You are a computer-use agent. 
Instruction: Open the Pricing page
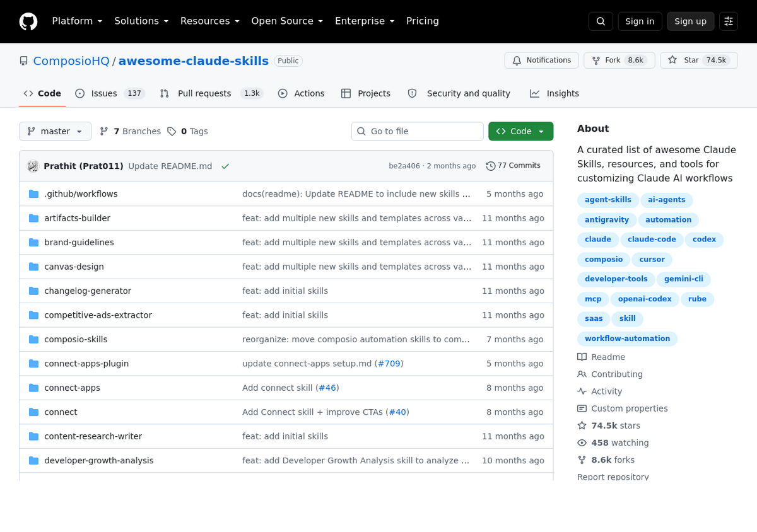click(423, 21)
